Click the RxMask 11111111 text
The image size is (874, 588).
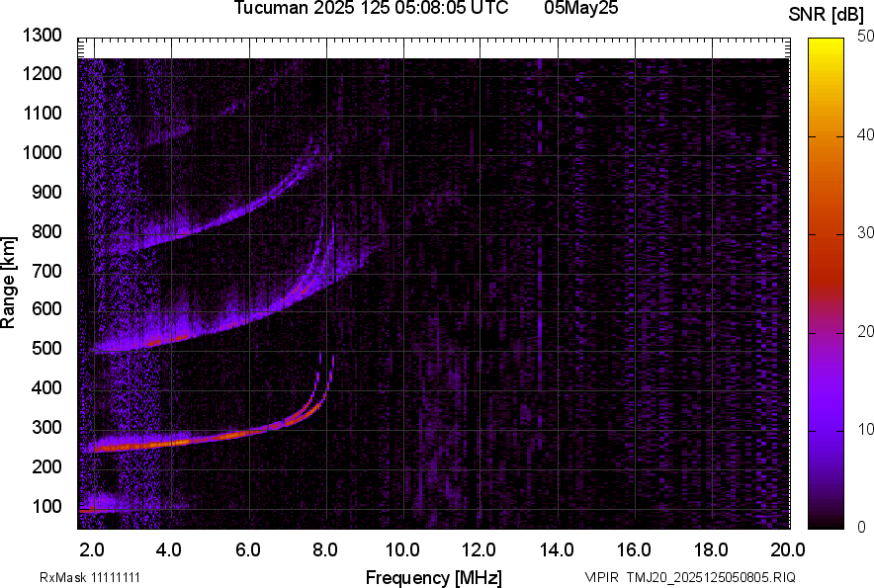[90, 577]
